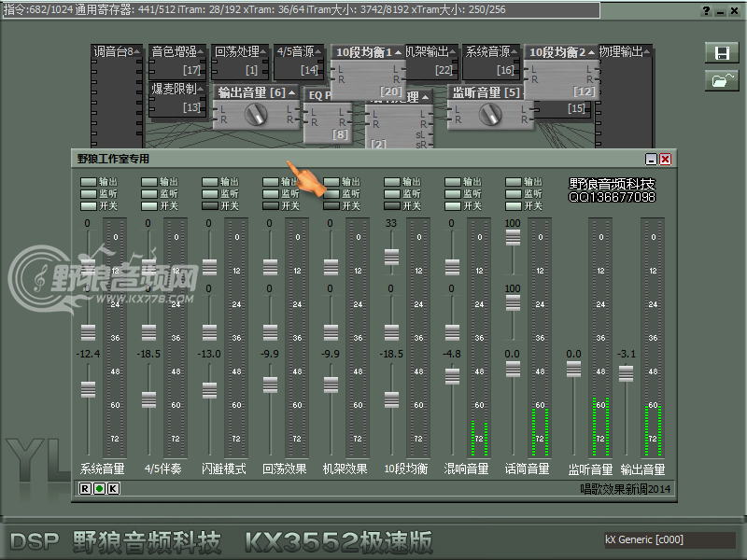Click the green dot indicator button

click(x=100, y=488)
